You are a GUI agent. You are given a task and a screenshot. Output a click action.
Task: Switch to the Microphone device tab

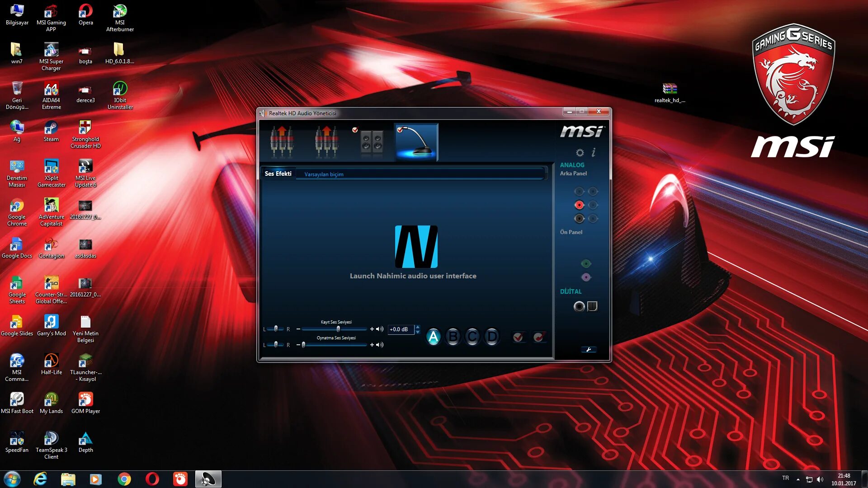(x=416, y=142)
